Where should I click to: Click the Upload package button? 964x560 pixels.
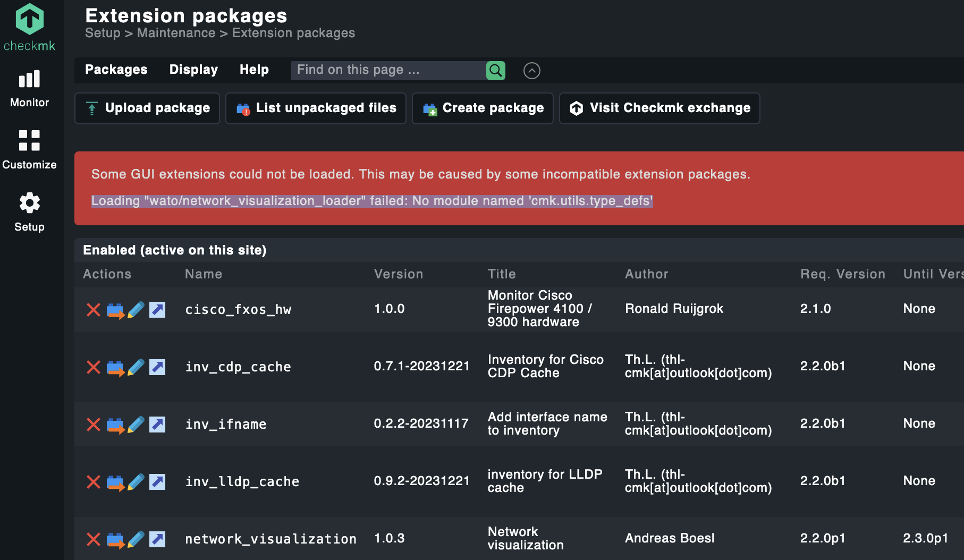click(147, 108)
